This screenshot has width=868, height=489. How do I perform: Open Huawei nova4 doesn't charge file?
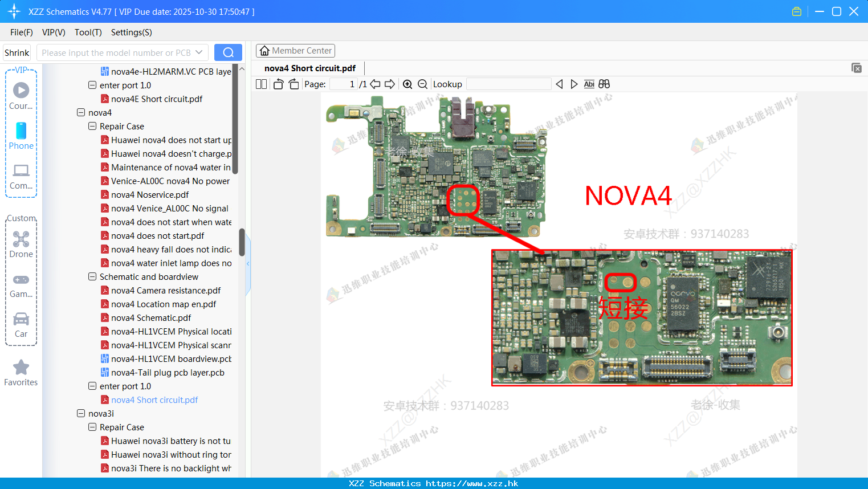(171, 154)
